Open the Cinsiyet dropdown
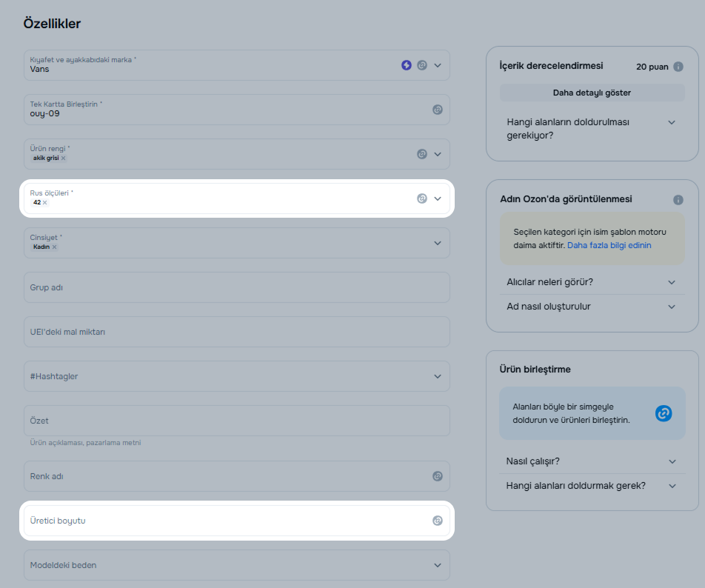705x588 pixels. [438, 243]
